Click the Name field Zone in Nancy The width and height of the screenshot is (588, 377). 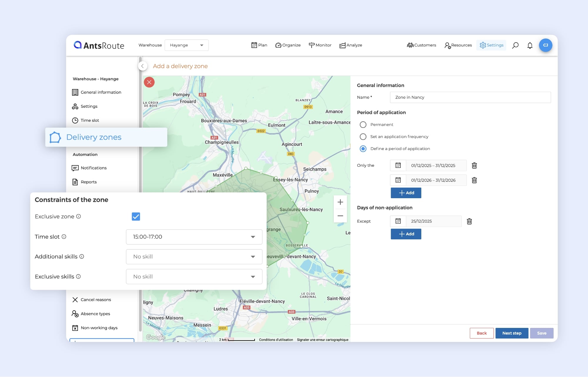[x=470, y=97]
